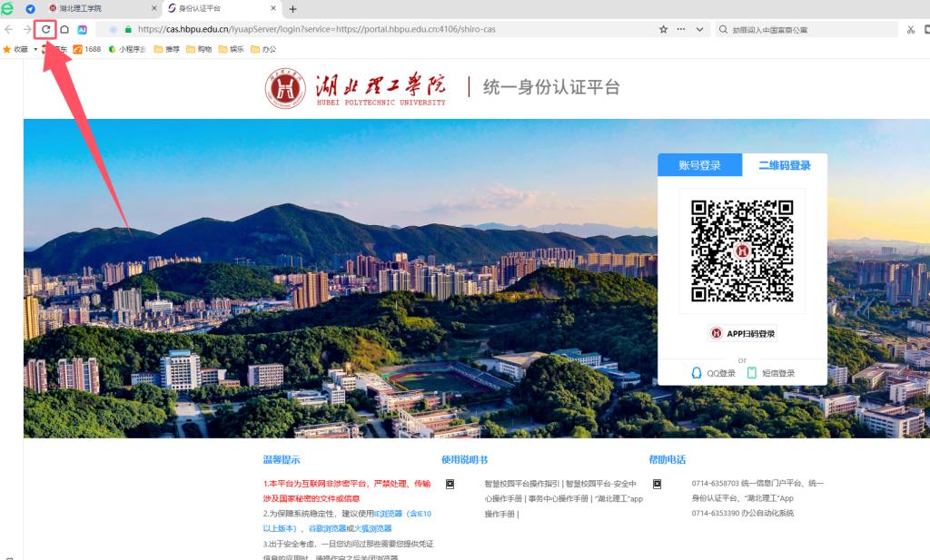Expand the address bar dropdown chevron
930x560 pixels.
[700, 29]
